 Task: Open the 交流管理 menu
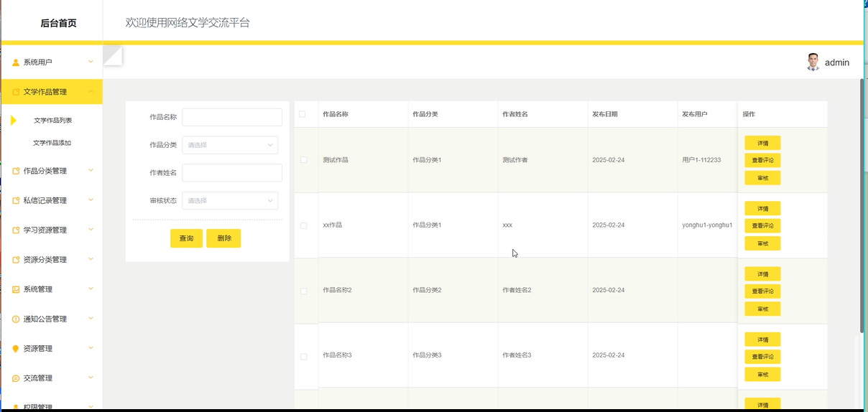51,378
